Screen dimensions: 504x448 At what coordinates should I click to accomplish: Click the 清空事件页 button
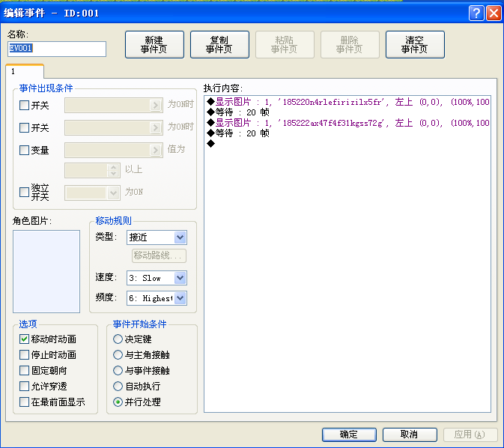[x=415, y=44]
